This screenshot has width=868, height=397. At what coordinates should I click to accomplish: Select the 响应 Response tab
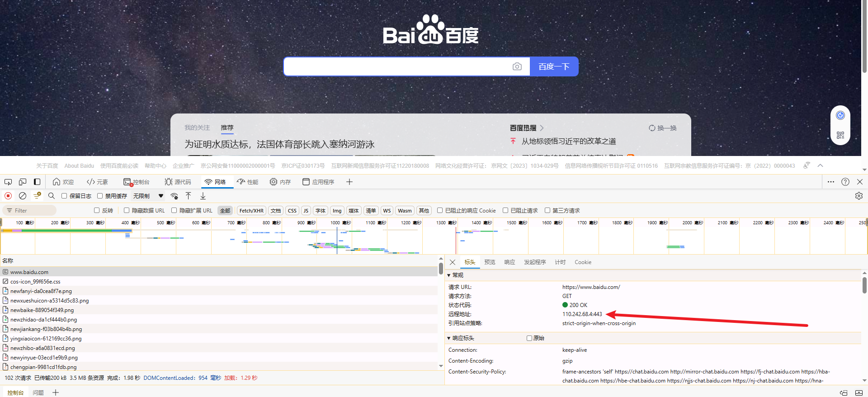(509, 262)
